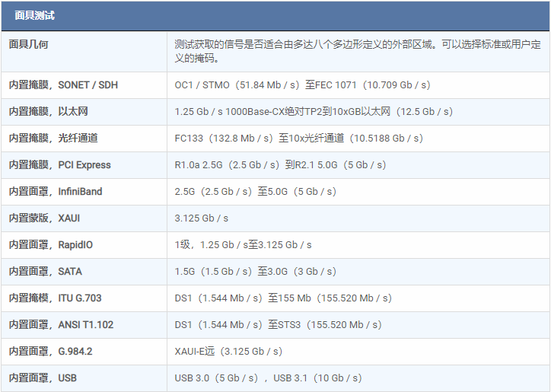Select the 内置掩膜，以太网 row label

(x=49, y=112)
